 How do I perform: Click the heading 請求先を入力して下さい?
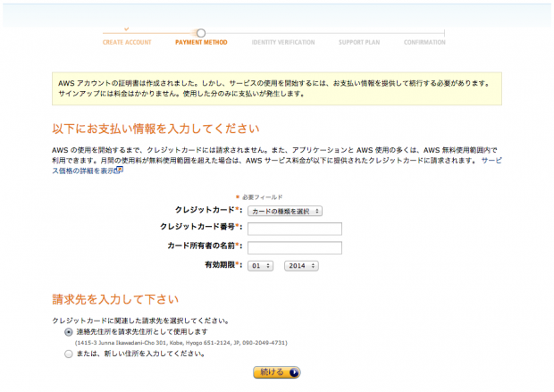[115, 299]
